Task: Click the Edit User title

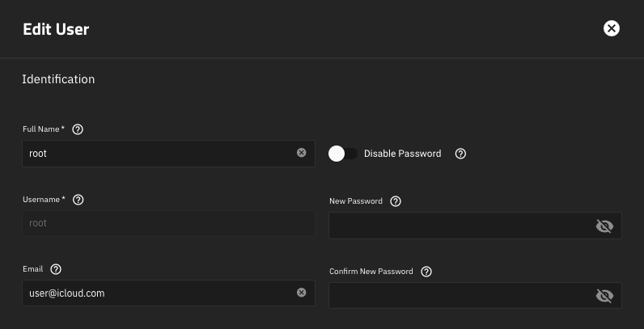Action: 56,29
